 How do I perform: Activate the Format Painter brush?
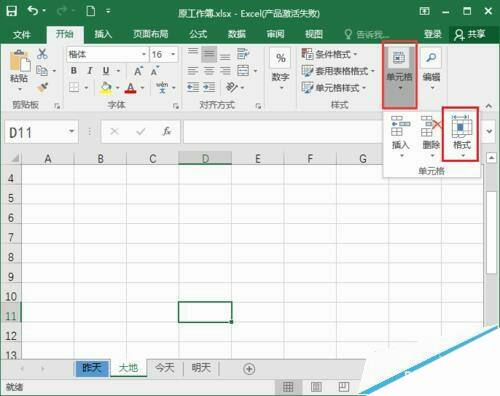42,88
